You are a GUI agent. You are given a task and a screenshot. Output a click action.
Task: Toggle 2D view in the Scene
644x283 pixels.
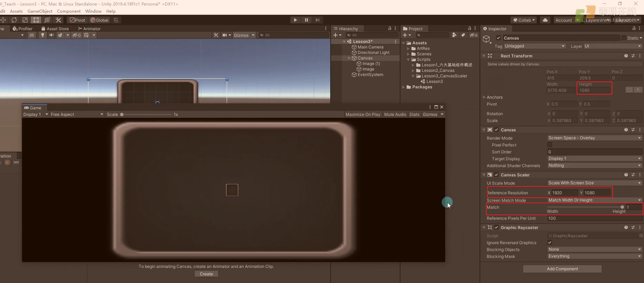coord(32,35)
